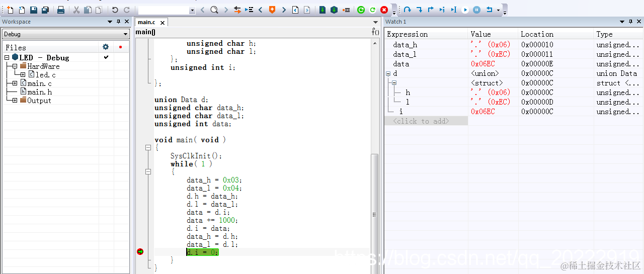The height and width of the screenshot is (274, 644).
Task: Switch to the main.c editor tab
Action: click(x=146, y=22)
